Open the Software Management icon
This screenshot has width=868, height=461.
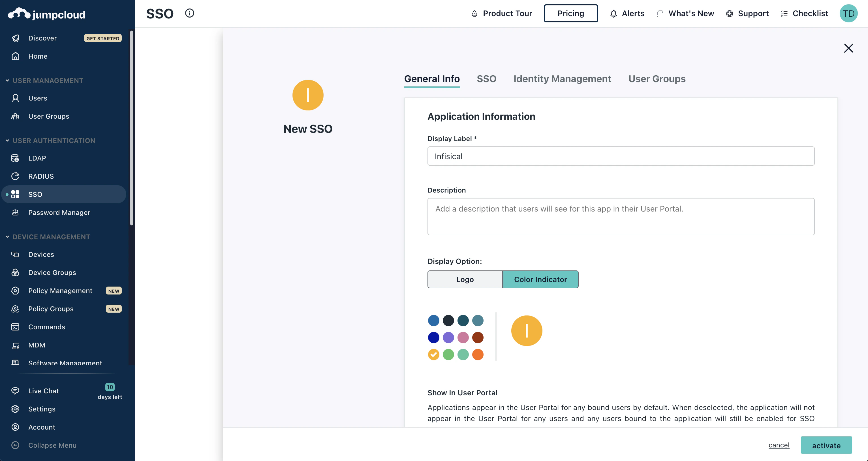[16, 363]
